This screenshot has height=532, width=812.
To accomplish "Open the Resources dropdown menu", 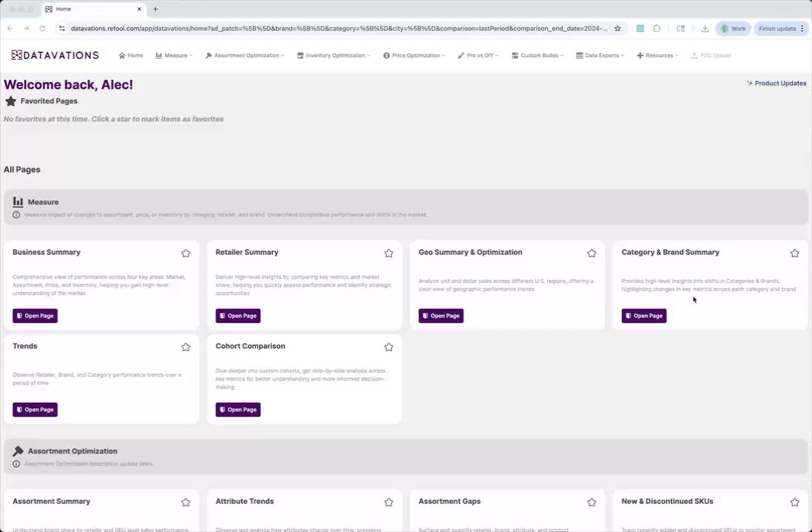I will [x=657, y=55].
